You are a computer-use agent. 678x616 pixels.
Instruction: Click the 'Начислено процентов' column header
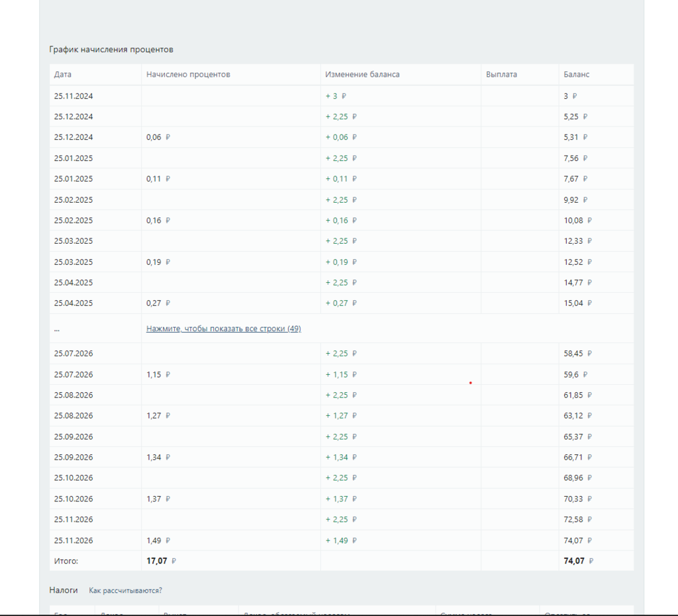click(188, 75)
